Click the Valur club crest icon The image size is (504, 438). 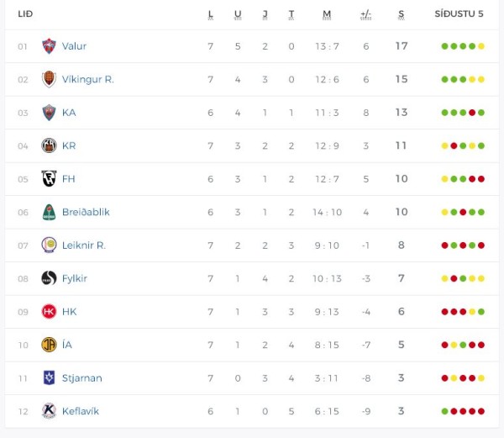[49, 46]
